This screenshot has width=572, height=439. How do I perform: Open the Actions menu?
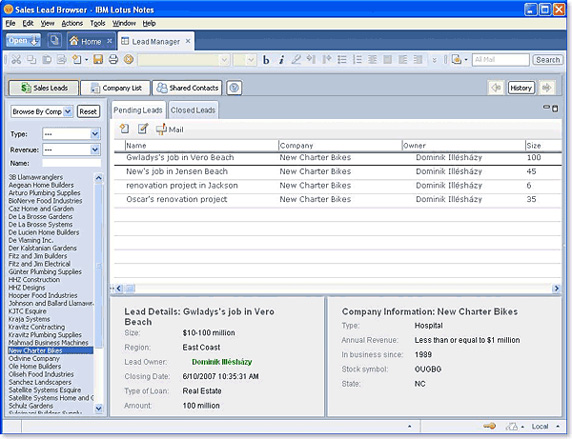(72, 23)
